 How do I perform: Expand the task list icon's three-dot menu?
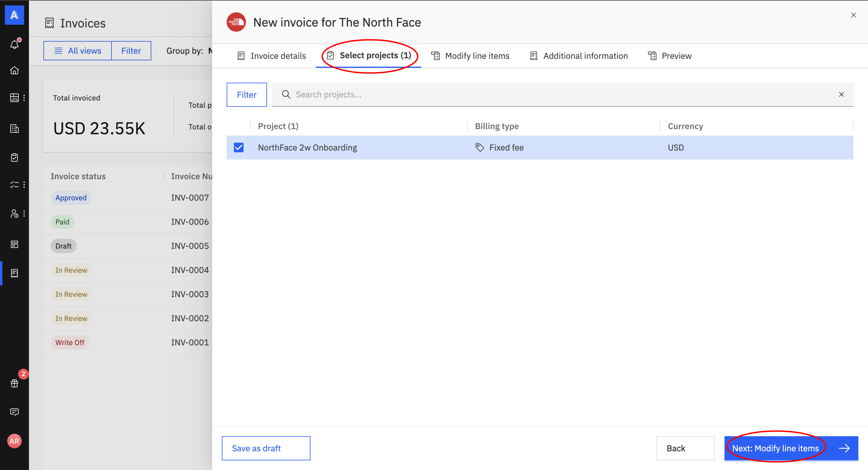pos(24,184)
